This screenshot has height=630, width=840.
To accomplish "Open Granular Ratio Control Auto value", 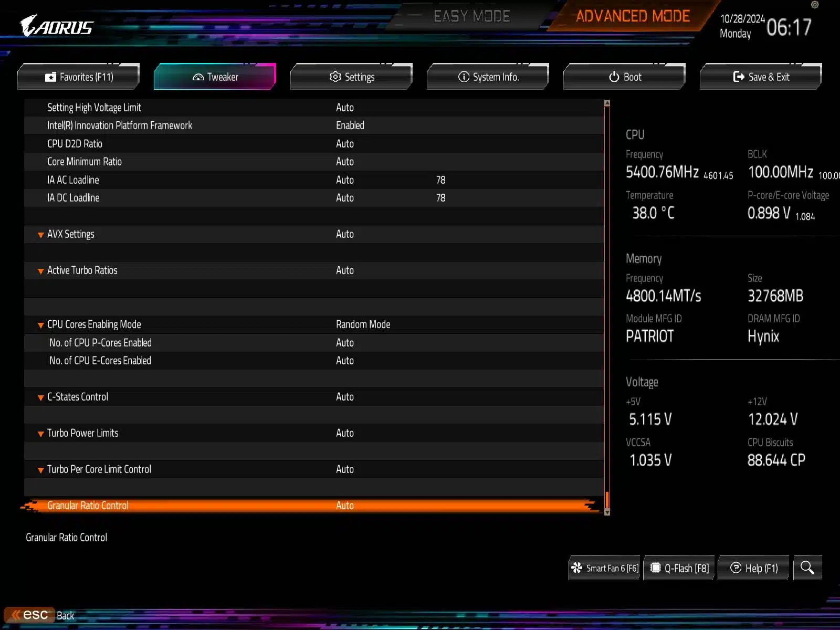I will (x=345, y=506).
